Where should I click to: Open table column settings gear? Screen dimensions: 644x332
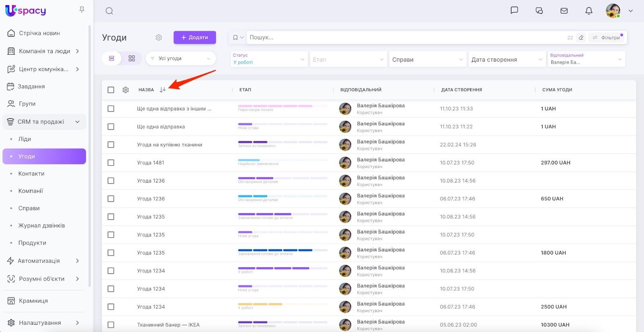126,90
